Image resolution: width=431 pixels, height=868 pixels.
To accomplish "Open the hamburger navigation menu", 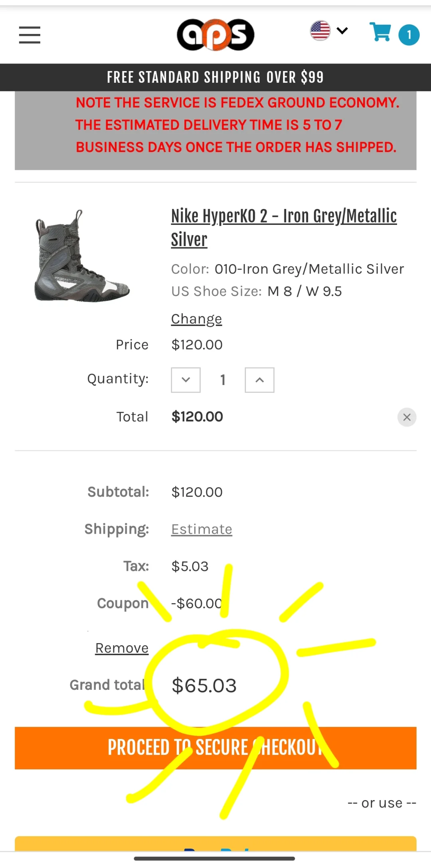I will [30, 35].
